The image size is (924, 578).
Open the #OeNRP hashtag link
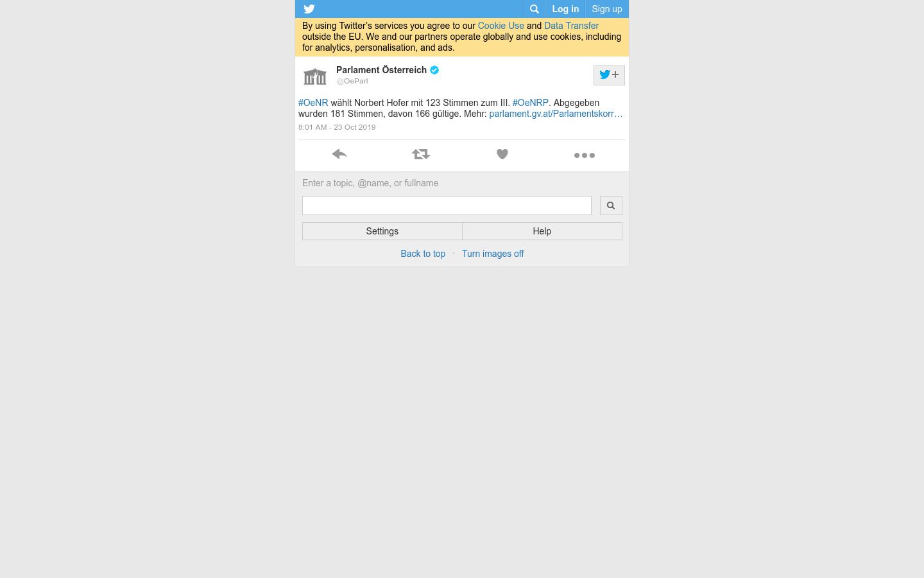tap(531, 103)
